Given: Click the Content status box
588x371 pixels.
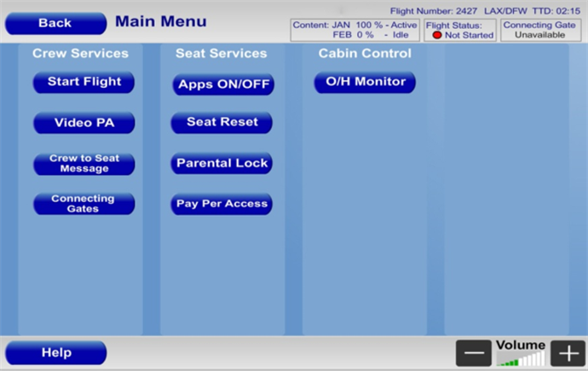Looking at the screenshot, I should click(355, 30).
